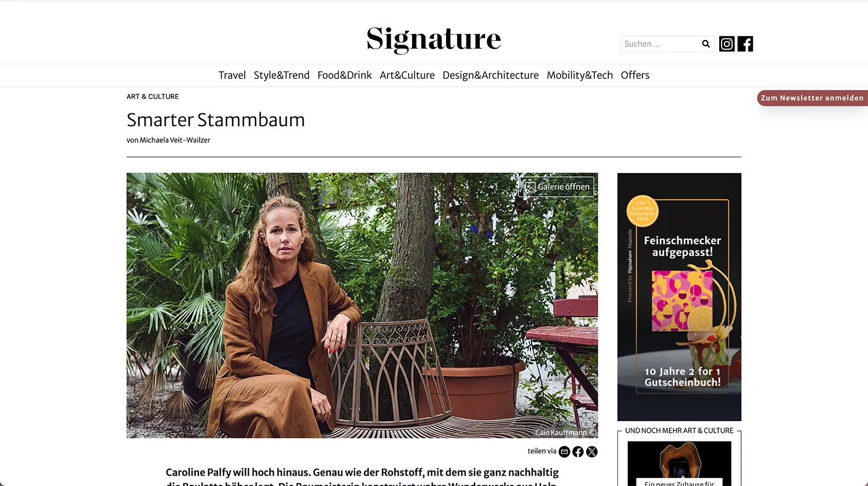Screen dimensions: 868x486
Task: Open the Facebook page icon in header
Action: (745, 44)
